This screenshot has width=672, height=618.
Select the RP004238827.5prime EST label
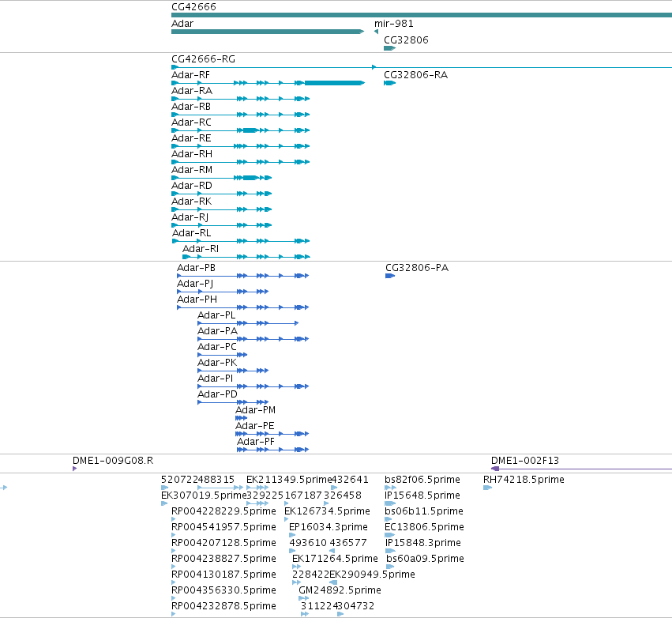click(x=223, y=560)
